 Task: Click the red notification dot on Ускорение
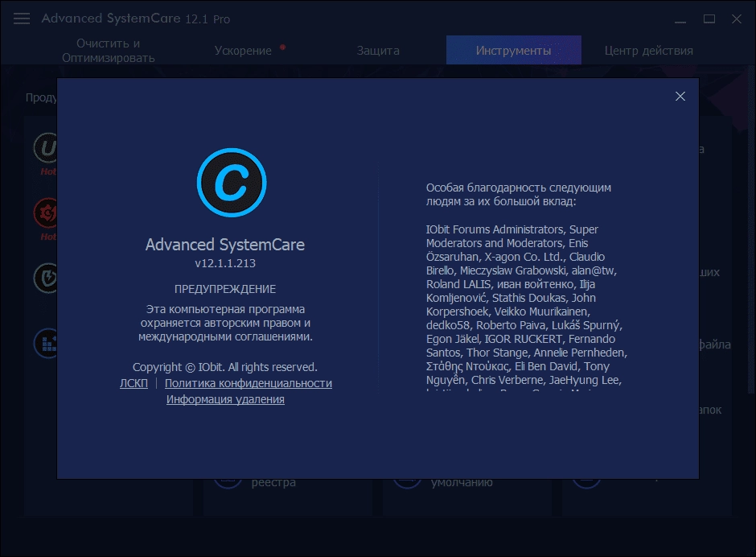coord(282,47)
